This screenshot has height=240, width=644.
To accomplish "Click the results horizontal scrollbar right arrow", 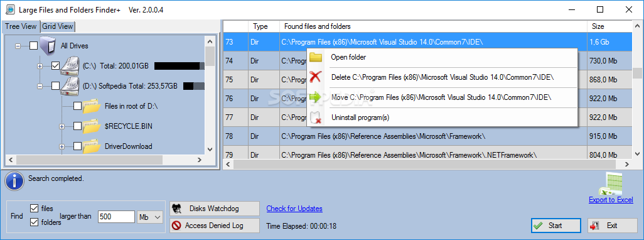I will [x=627, y=164].
